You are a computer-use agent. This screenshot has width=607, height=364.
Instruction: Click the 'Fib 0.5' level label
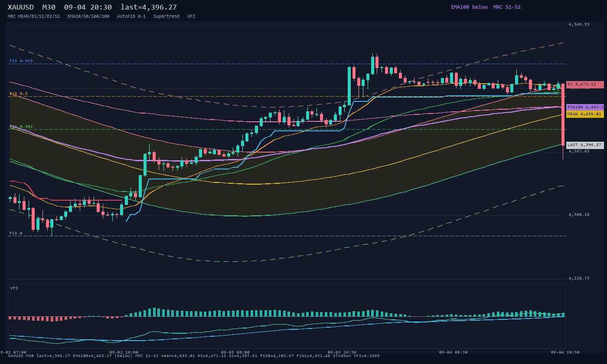pyautogui.click(x=19, y=94)
